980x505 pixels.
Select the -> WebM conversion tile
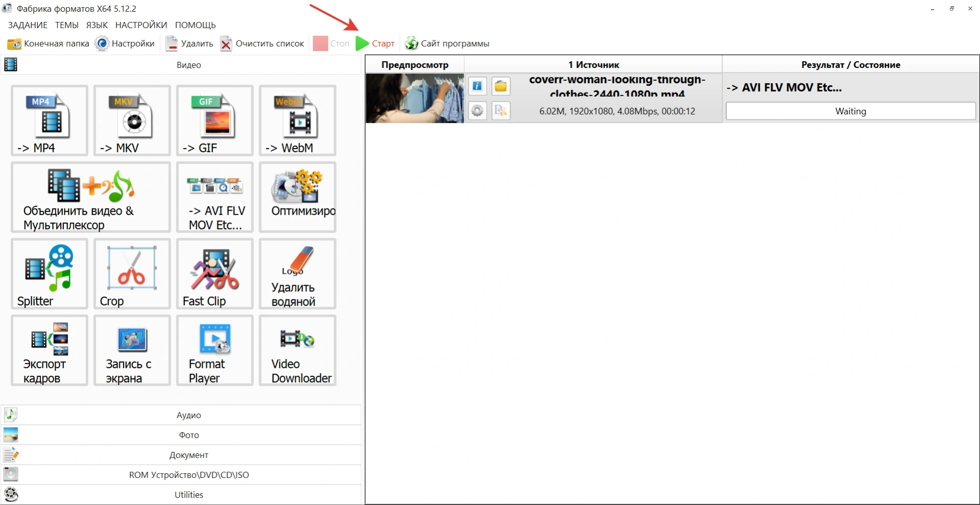tap(297, 121)
